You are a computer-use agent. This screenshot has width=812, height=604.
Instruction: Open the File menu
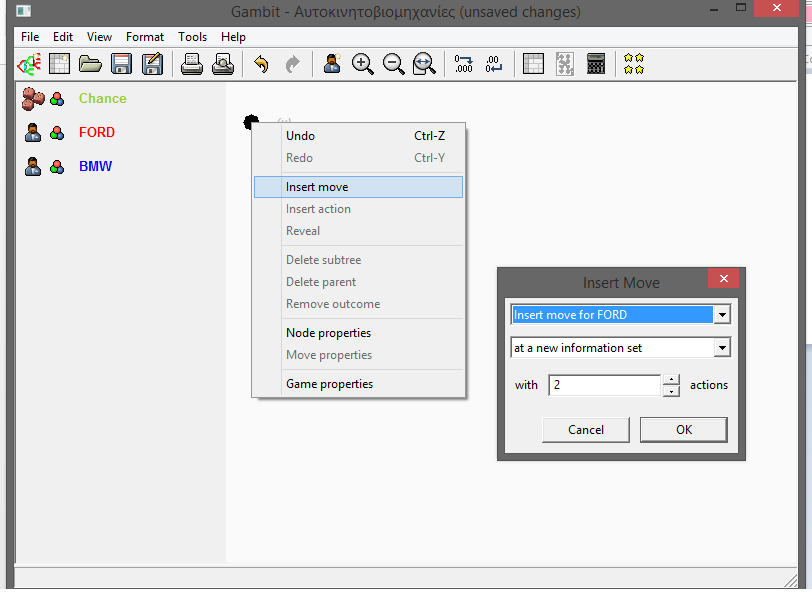click(30, 37)
